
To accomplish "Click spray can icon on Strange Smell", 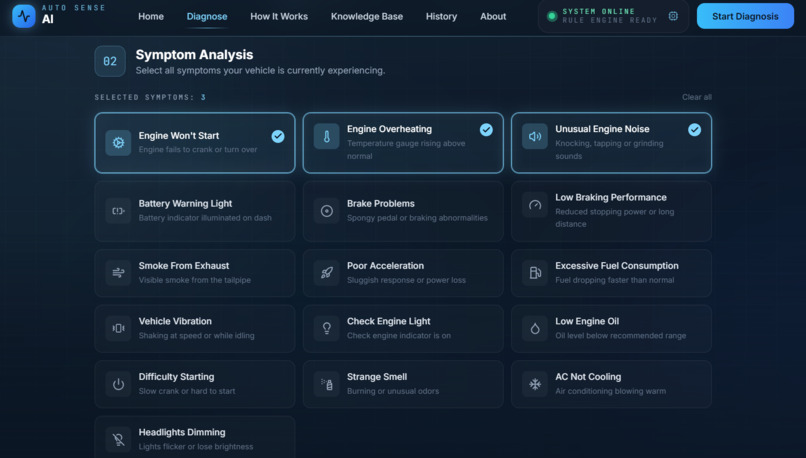I will (x=326, y=384).
